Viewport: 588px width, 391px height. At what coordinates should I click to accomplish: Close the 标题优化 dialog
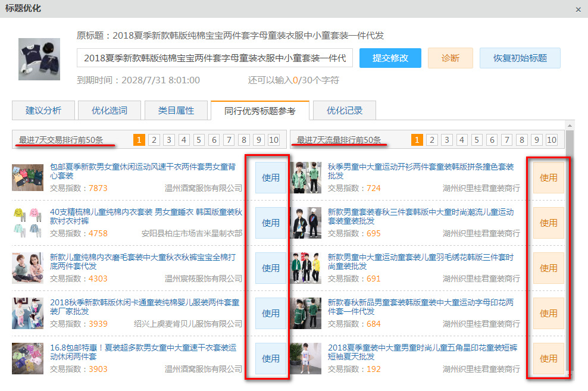tap(578, 10)
